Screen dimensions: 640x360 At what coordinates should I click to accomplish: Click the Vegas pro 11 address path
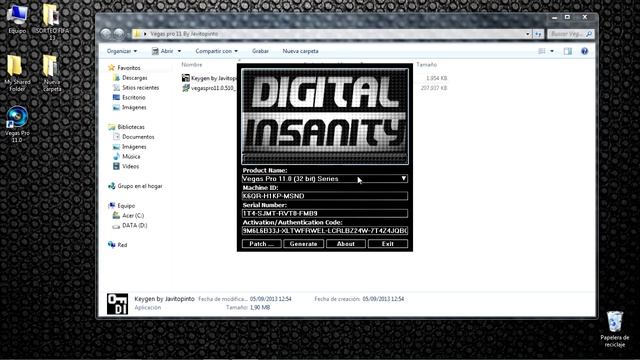point(184,34)
